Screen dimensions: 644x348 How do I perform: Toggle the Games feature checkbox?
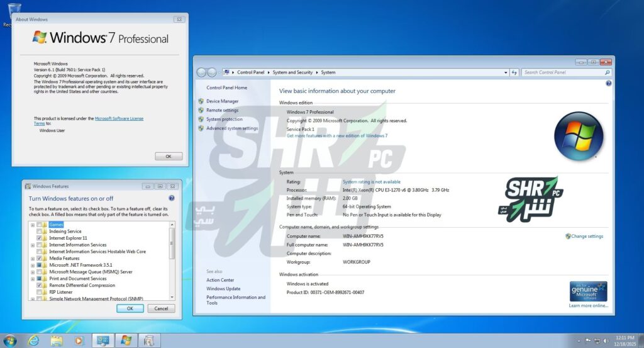click(39, 225)
